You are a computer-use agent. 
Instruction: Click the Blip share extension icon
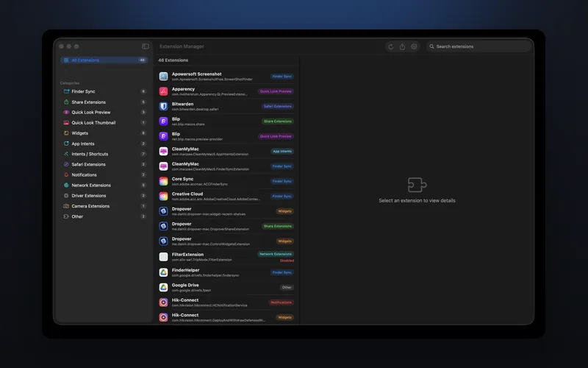coord(163,121)
